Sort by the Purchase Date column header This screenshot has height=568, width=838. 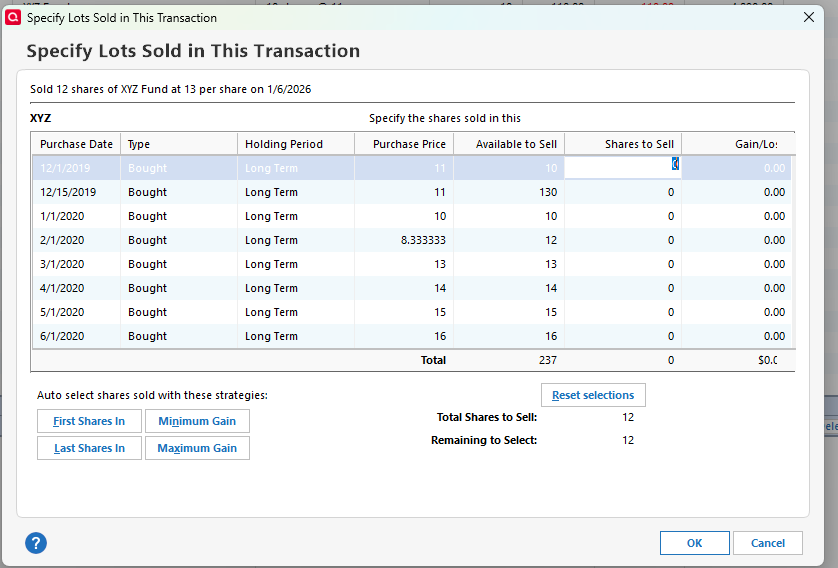76,144
